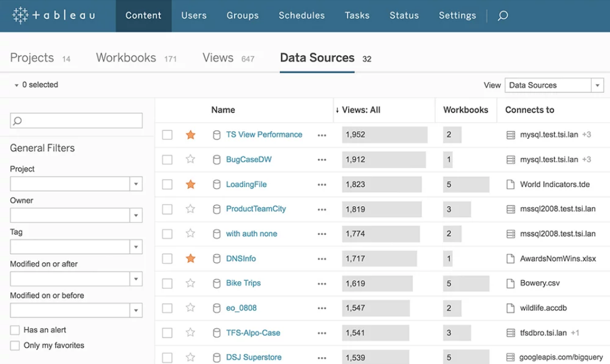Viewport: 610px width, 364px height.
Task: Open the 'Modified on or after' date picker
Action: point(137,278)
